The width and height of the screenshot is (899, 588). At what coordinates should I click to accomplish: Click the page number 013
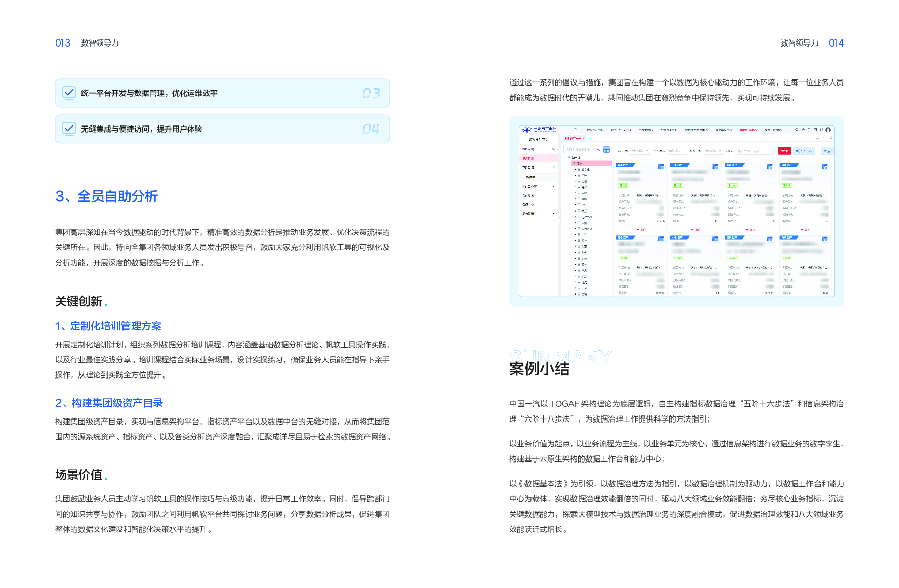pyautogui.click(x=63, y=43)
